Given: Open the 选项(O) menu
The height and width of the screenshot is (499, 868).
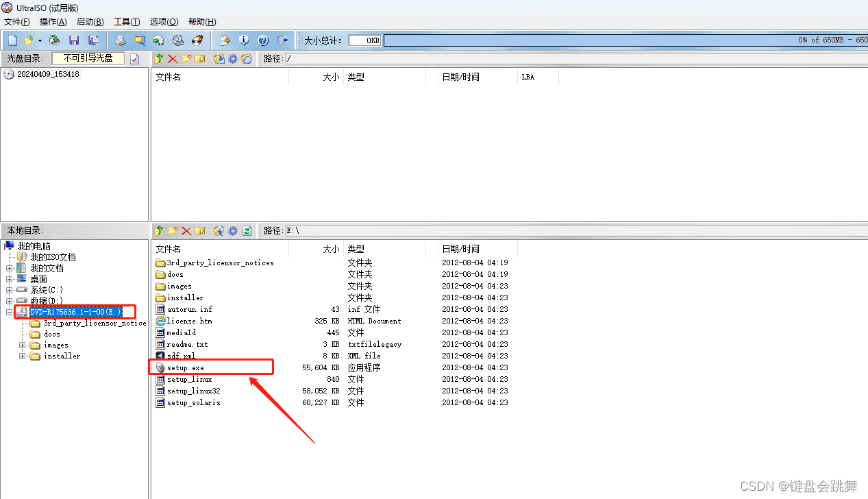Looking at the screenshot, I should [164, 22].
